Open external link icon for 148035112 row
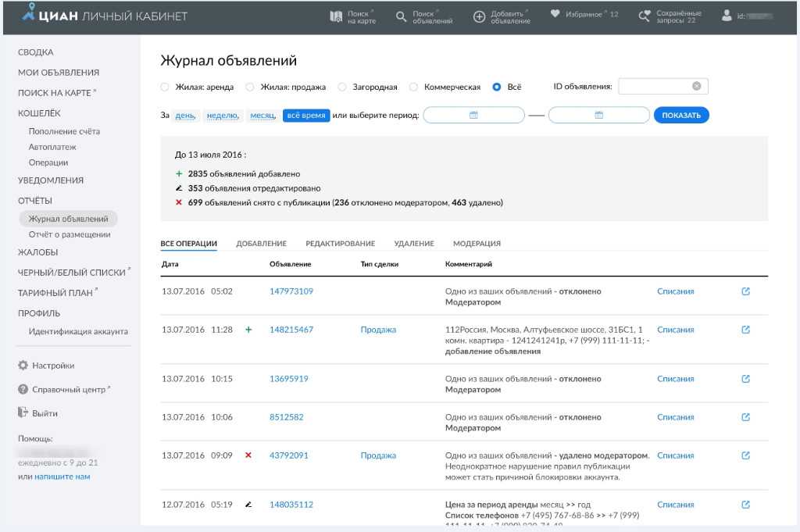 [745, 505]
